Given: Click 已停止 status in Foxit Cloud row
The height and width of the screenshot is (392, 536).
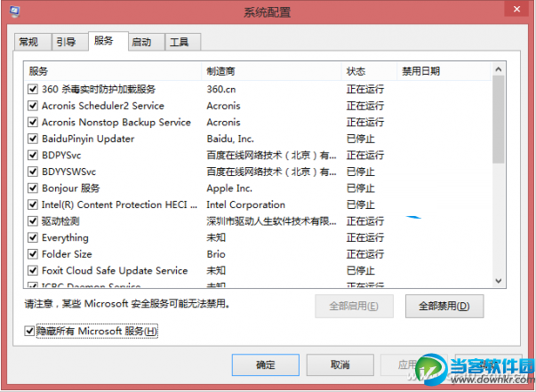Looking at the screenshot, I should click(x=360, y=271).
